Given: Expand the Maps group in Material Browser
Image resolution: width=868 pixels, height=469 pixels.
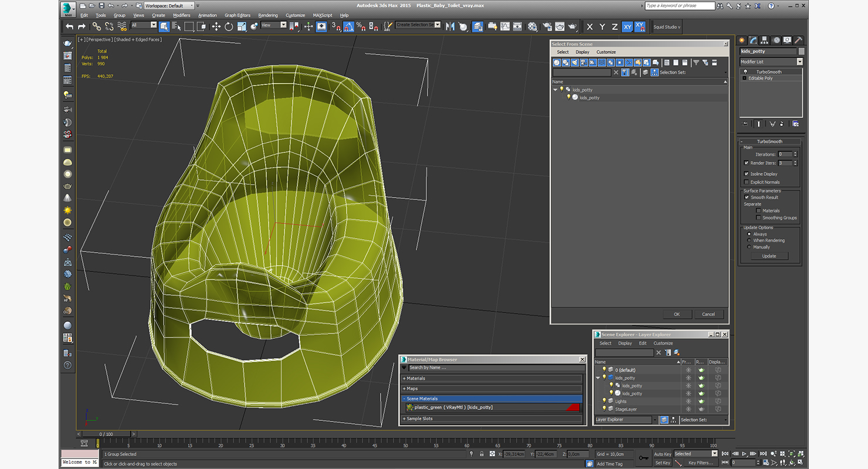Looking at the screenshot, I should tap(492, 388).
